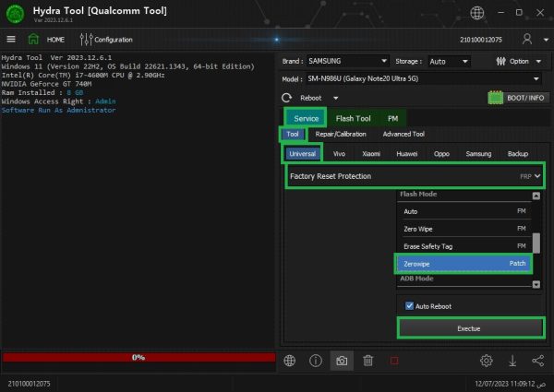Open the Storage Auto dropdown
This screenshot has height=392, width=554.
pyautogui.click(x=449, y=62)
